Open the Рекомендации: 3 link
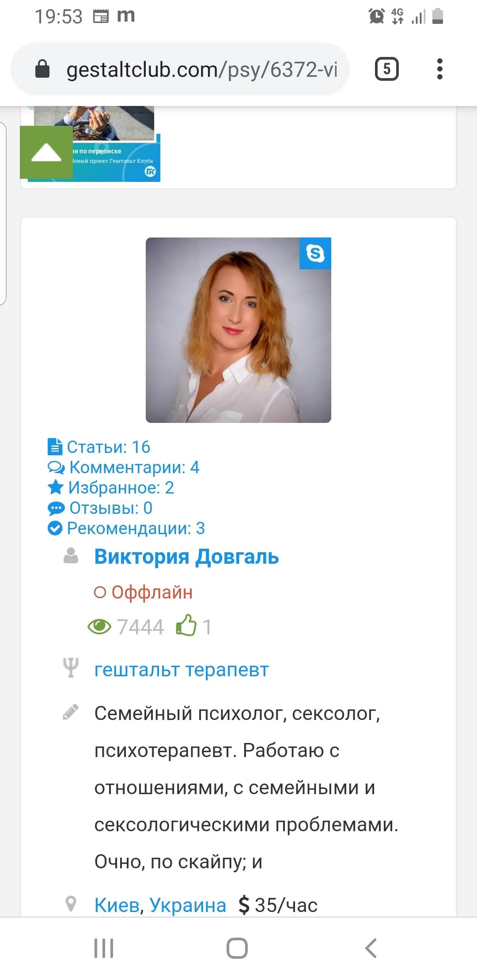This screenshot has width=477, height=980. click(x=126, y=528)
